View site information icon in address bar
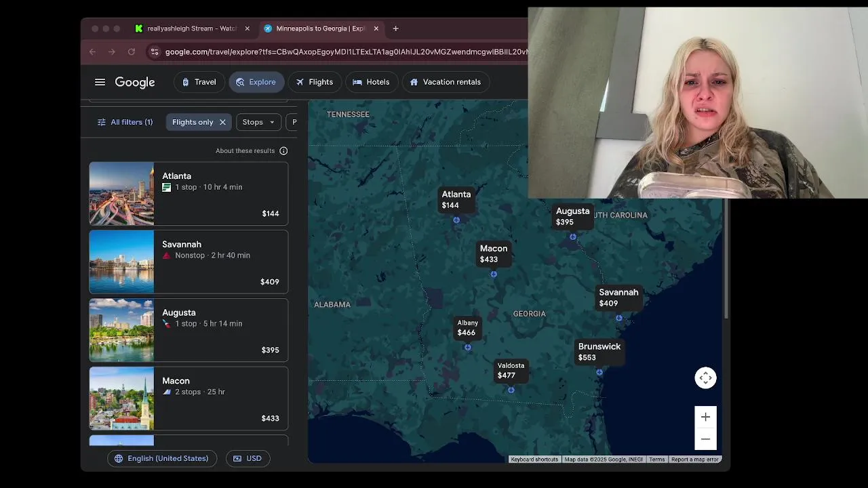868x488 pixels. [x=155, y=52]
